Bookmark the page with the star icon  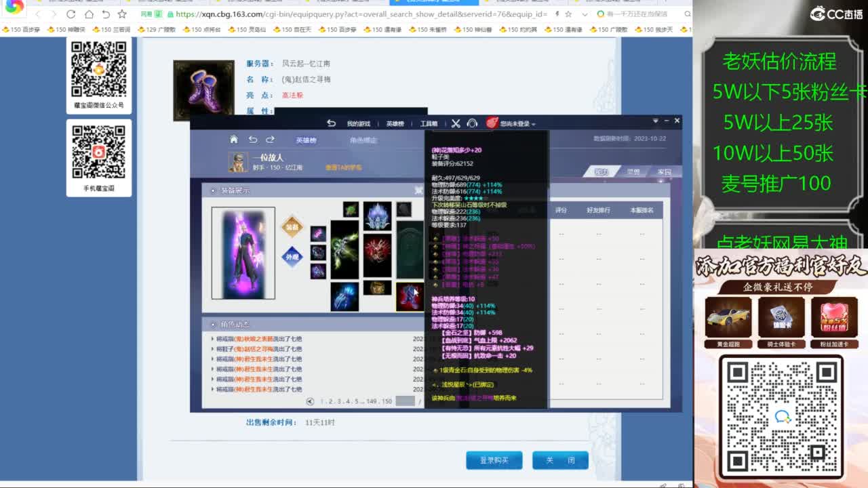pyautogui.click(x=122, y=14)
